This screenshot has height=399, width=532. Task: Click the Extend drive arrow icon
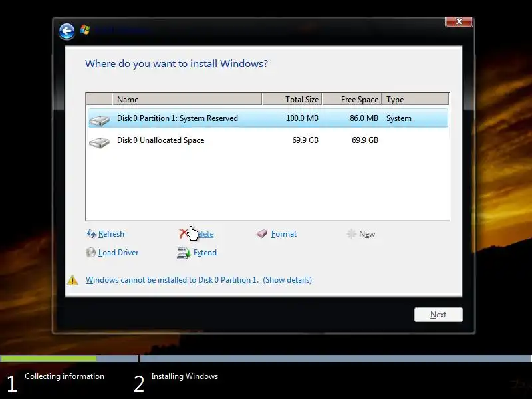pyautogui.click(x=184, y=253)
